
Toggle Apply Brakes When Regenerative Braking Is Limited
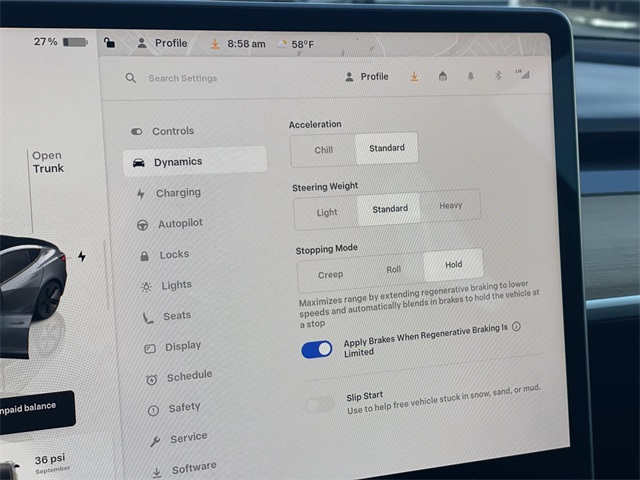click(x=317, y=349)
